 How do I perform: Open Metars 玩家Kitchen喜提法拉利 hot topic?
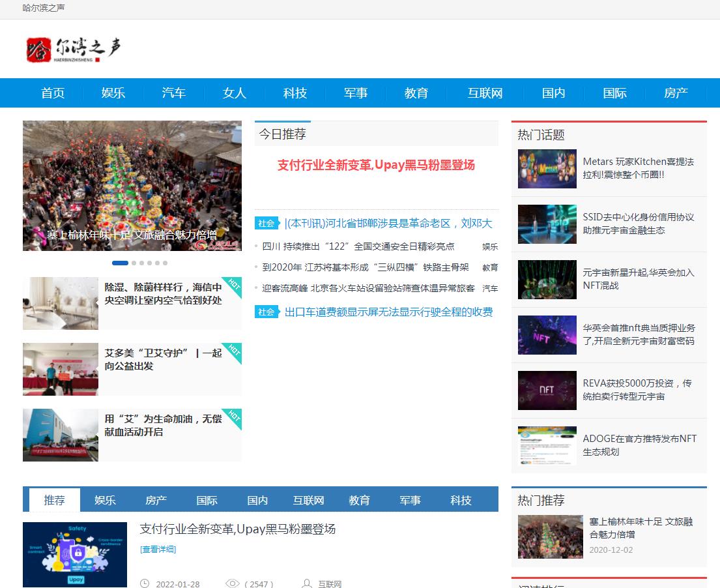(x=639, y=168)
